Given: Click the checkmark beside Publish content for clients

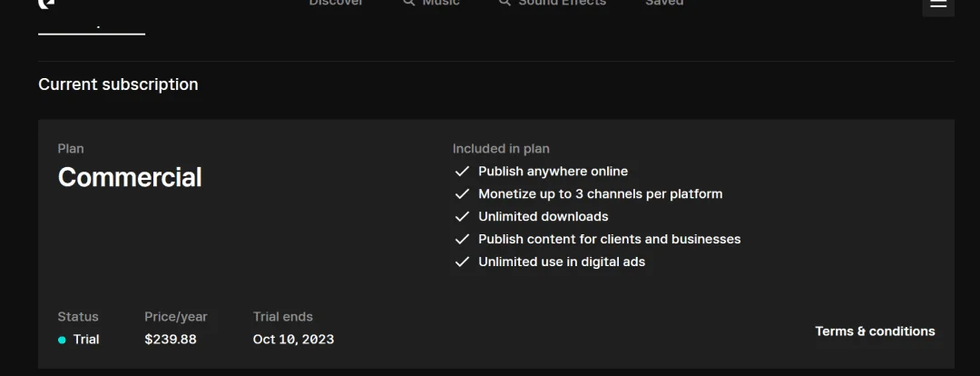Looking at the screenshot, I should point(462,239).
